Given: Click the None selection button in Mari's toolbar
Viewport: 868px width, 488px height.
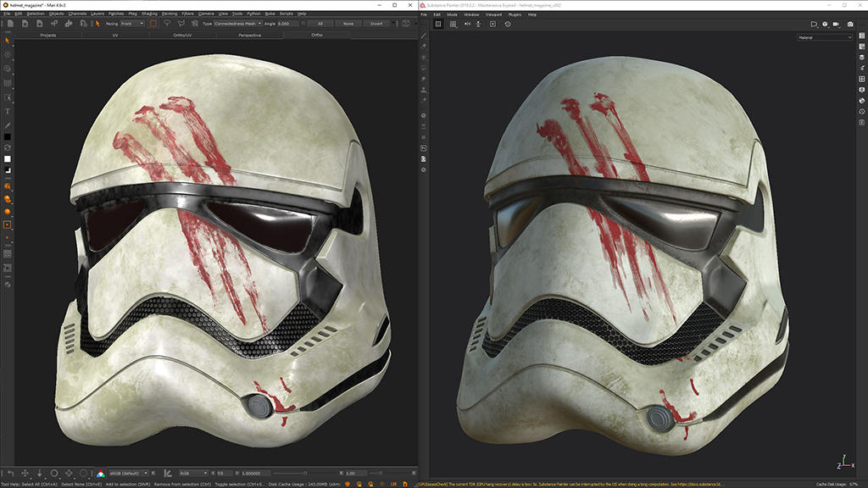Looking at the screenshot, I should click(347, 23).
